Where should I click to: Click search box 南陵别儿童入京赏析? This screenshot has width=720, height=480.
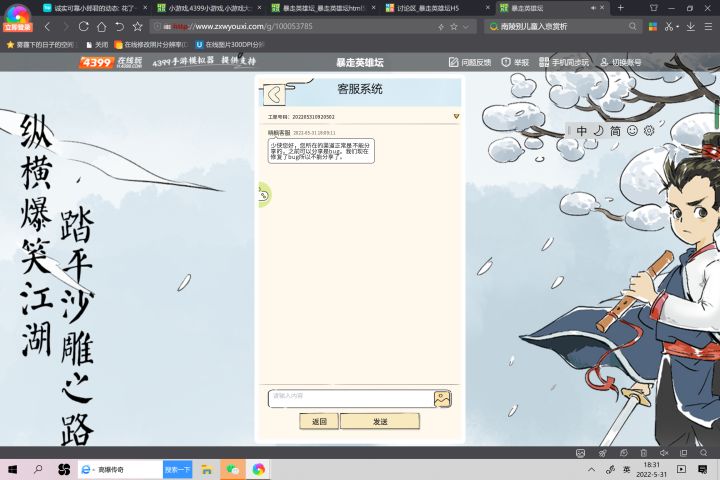[x=562, y=27]
